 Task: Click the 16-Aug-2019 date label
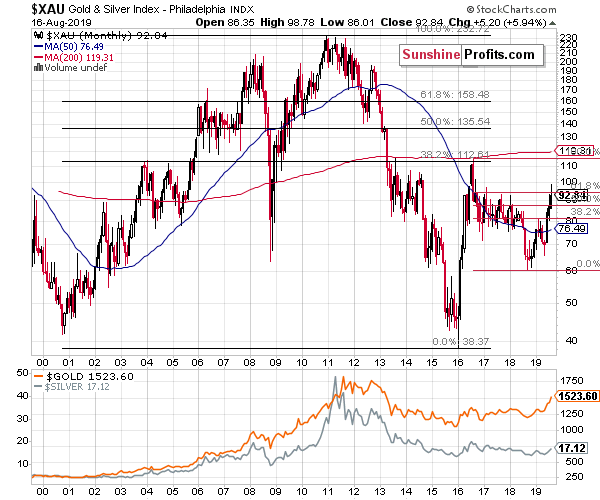coord(62,23)
